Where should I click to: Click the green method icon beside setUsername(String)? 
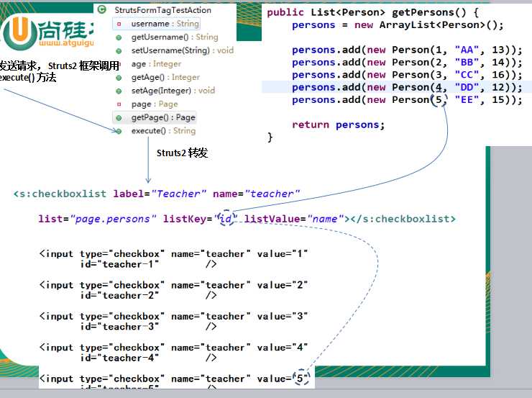coord(119,51)
